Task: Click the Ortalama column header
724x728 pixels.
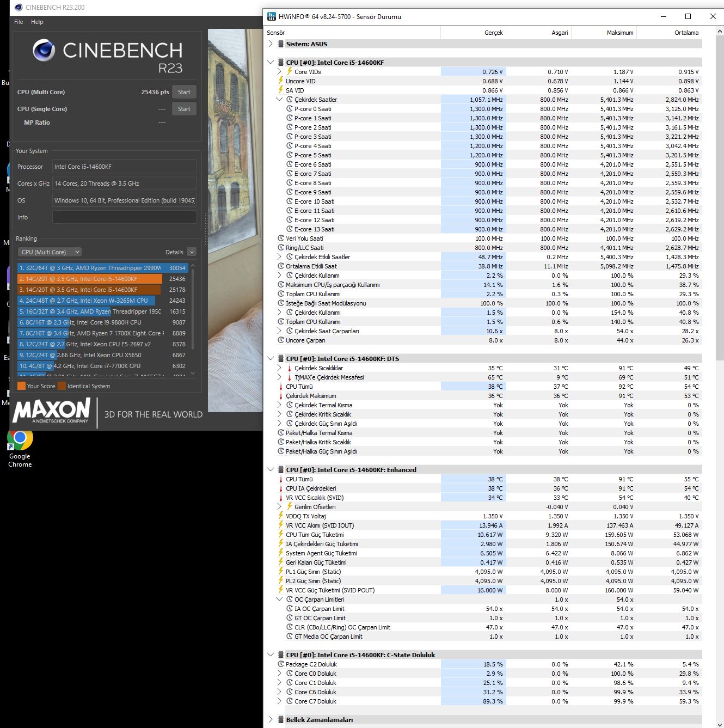Action: point(669,33)
